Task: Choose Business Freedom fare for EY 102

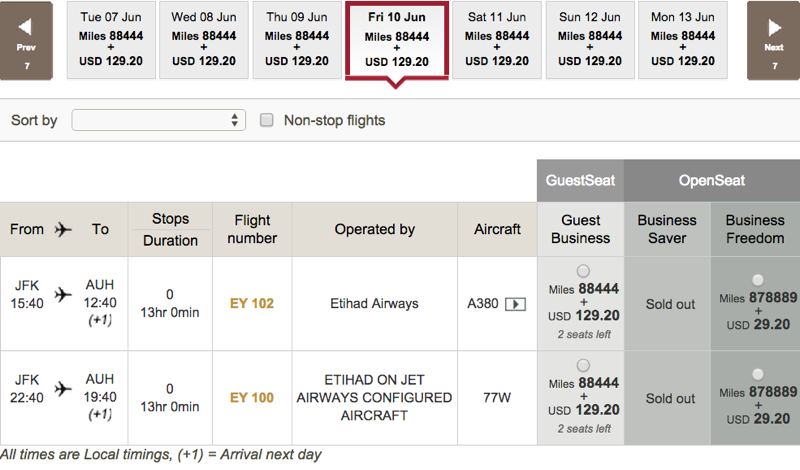Action: (758, 280)
